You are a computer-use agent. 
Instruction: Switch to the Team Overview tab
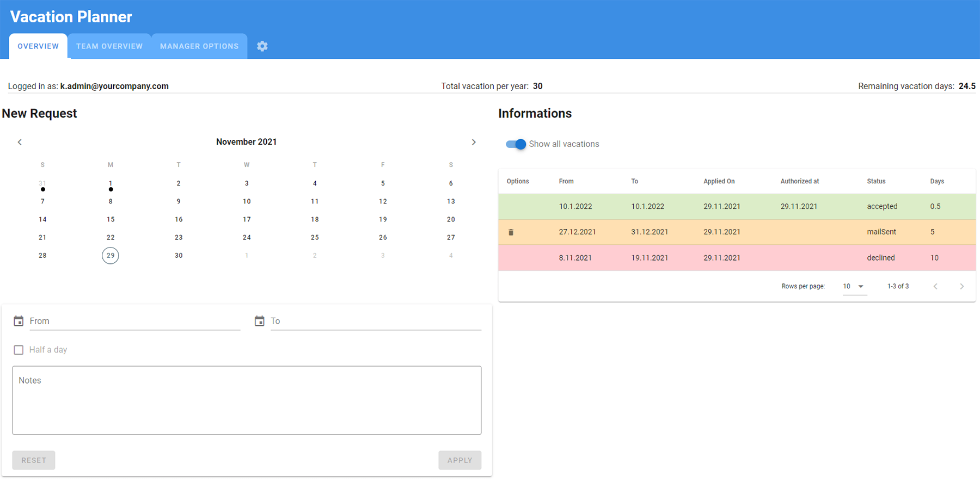(x=109, y=46)
